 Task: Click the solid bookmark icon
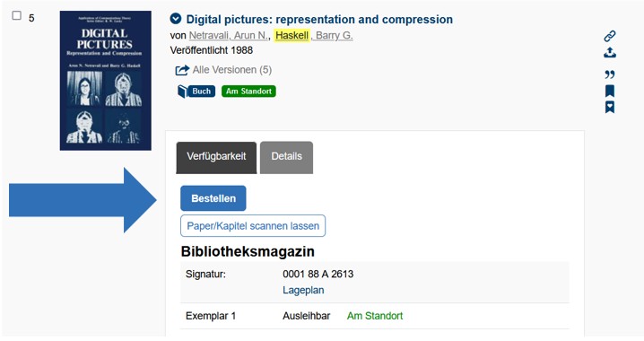tap(610, 91)
